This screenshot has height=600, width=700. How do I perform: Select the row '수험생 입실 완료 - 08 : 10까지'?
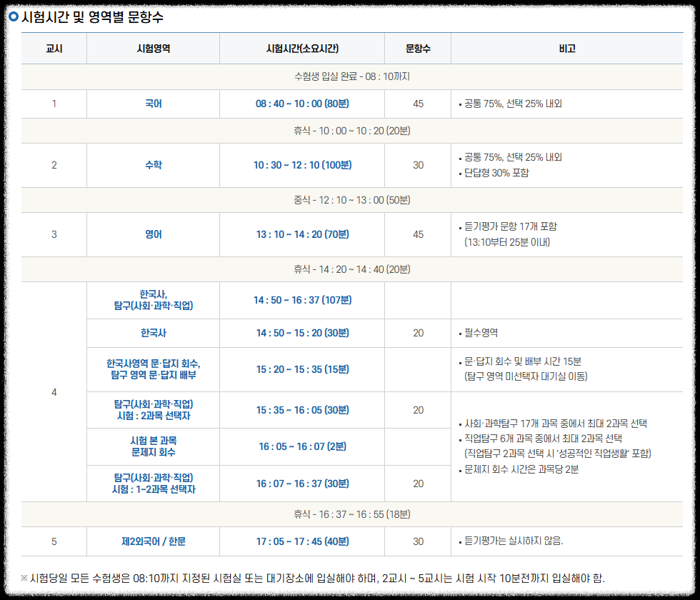(x=351, y=77)
